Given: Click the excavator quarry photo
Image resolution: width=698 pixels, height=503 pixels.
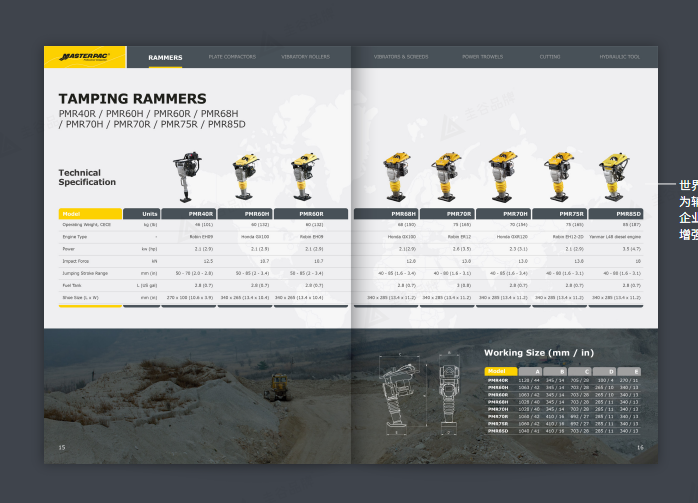Looking at the screenshot, I should pyautogui.click(x=200, y=395).
